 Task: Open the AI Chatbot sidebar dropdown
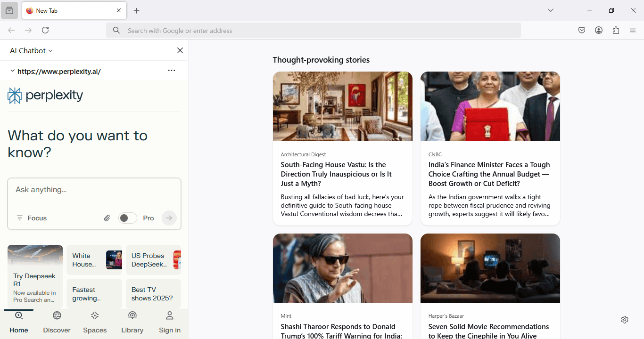[x=31, y=50]
